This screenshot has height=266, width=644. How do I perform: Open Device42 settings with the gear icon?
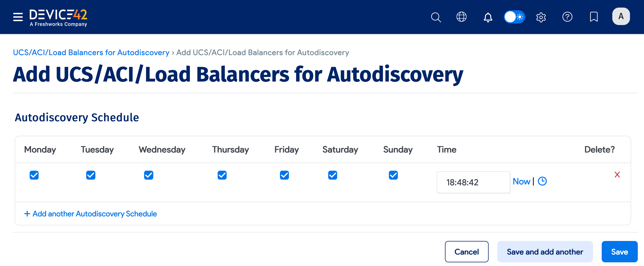click(541, 17)
